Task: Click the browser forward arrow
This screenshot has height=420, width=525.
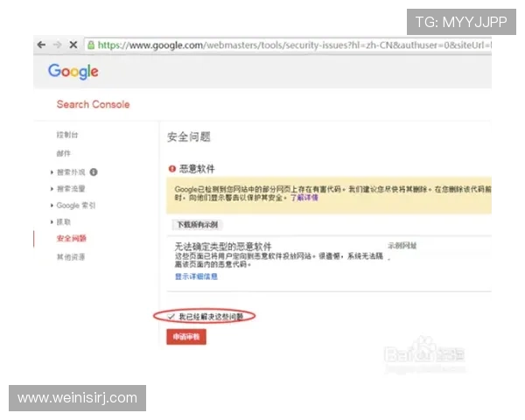Action: [58, 45]
